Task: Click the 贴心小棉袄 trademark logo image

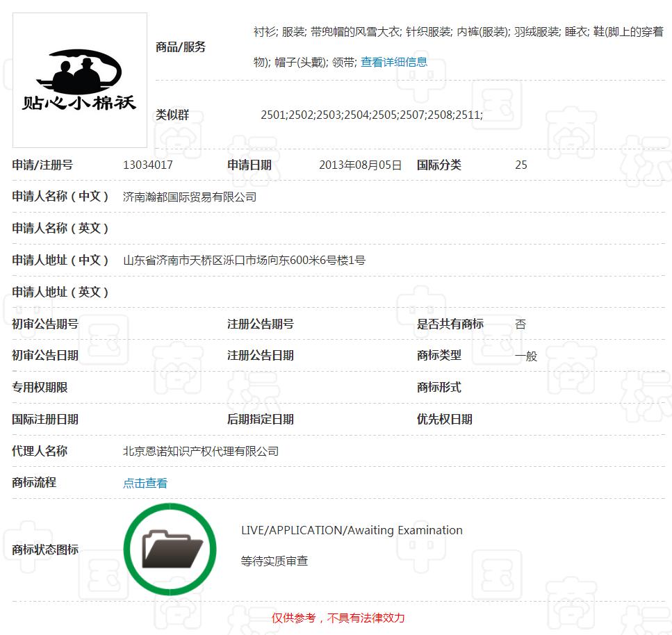Action: pos(79,79)
